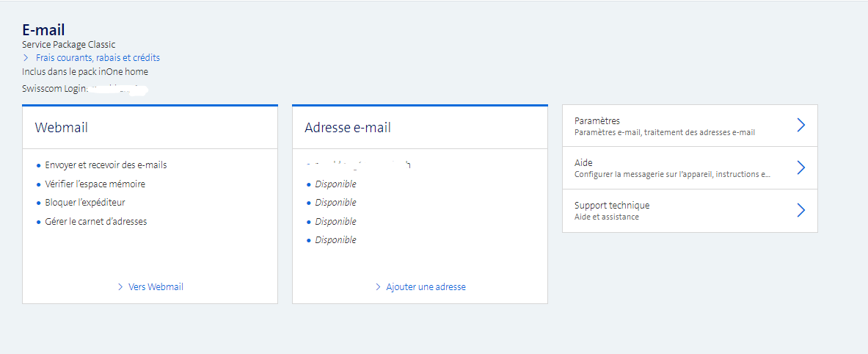Viewport: 868px width, 354px height.
Task: Open Frais courants, rabais et crédits
Action: tap(98, 57)
